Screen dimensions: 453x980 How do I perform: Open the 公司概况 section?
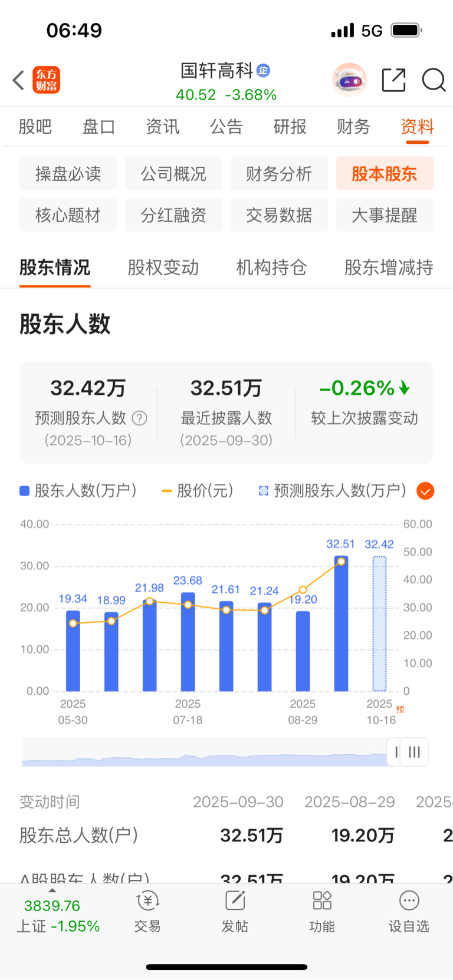173,173
